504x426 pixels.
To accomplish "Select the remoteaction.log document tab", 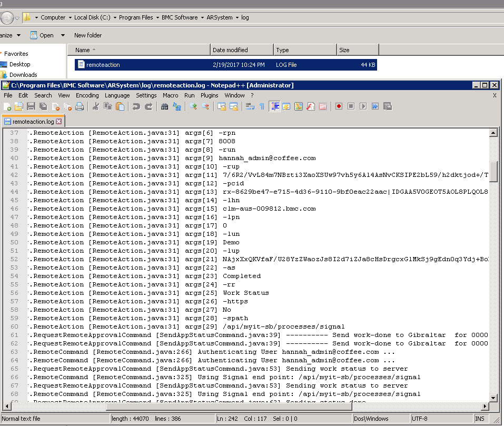I will [x=33, y=122].
